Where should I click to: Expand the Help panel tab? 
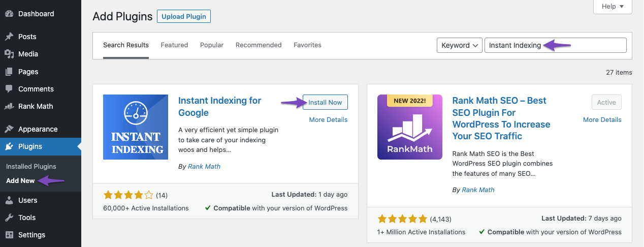(x=613, y=7)
